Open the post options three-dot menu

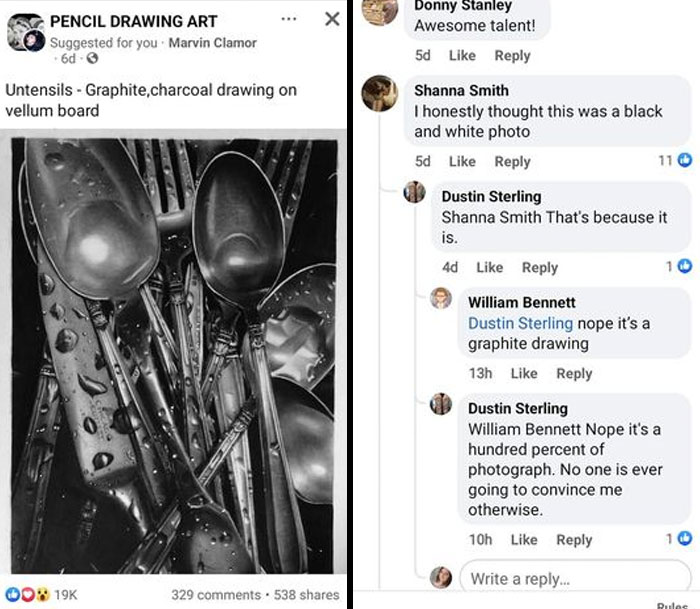pos(289,19)
